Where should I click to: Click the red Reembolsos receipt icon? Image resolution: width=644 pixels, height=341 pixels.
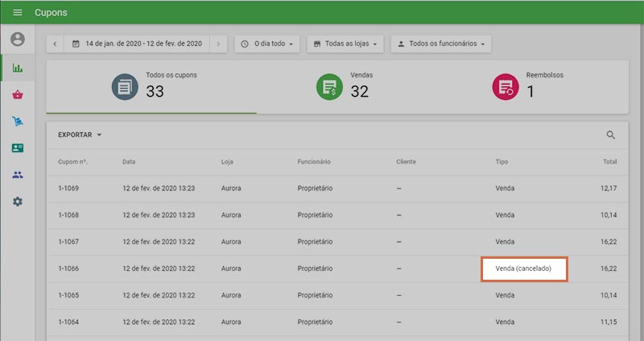click(x=506, y=87)
